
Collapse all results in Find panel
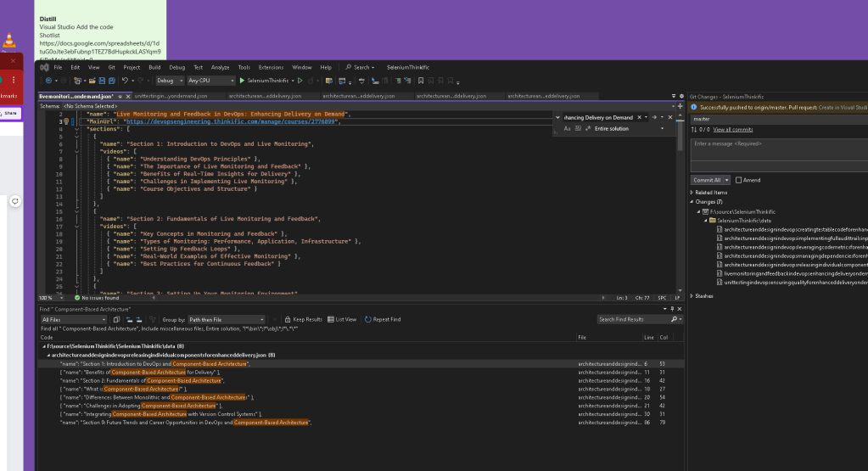tap(129, 319)
